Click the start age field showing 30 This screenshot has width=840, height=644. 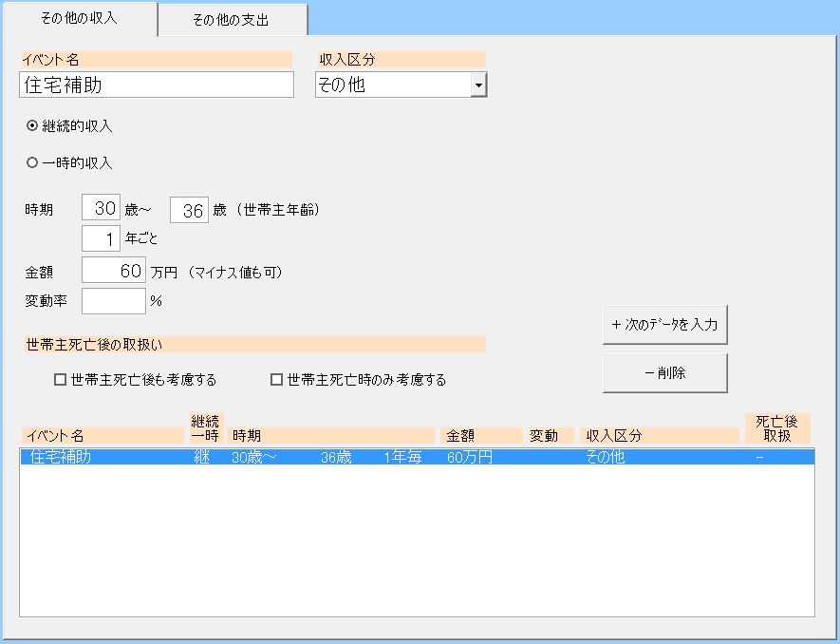click(102, 210)
